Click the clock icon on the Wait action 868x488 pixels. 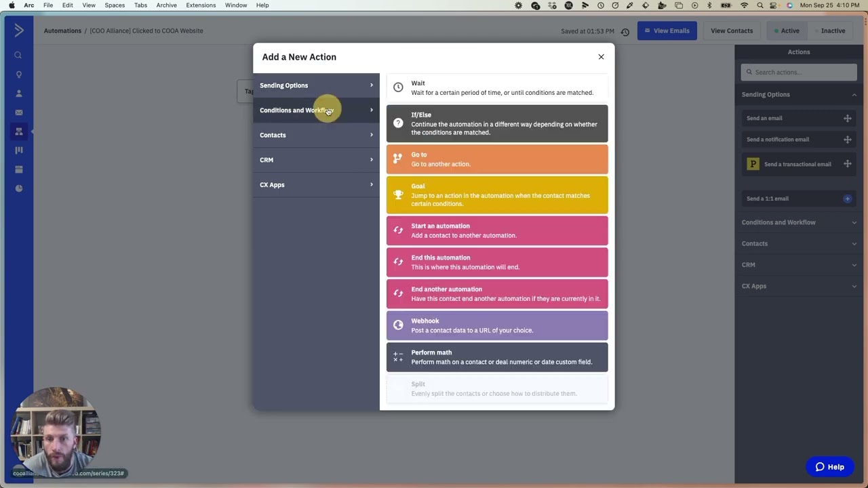pos(398,87)
